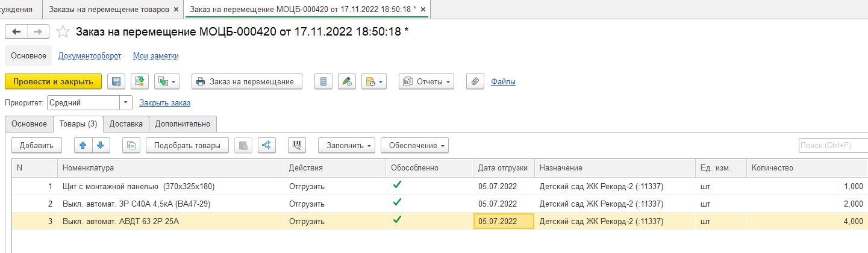The height and width of the screenshot is (253, 868).
Task: Click the save (floppy disk) icon
Action: (116, 81)
